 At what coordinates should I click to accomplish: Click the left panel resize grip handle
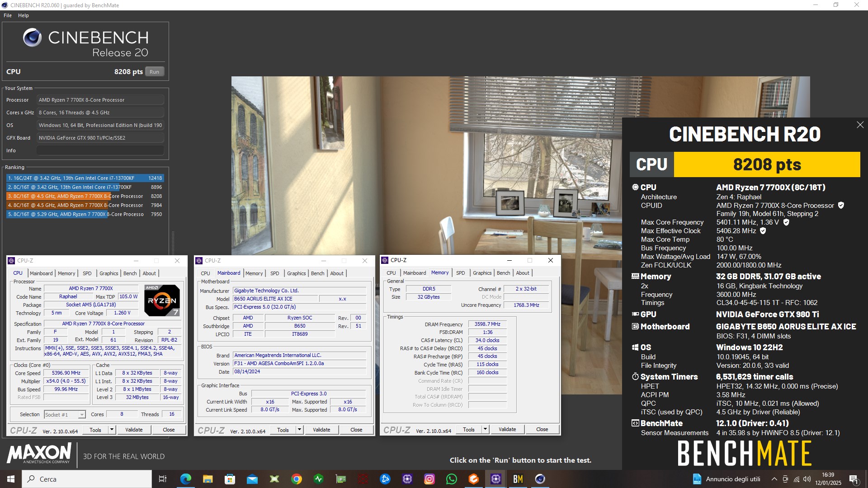pos(173,243)
